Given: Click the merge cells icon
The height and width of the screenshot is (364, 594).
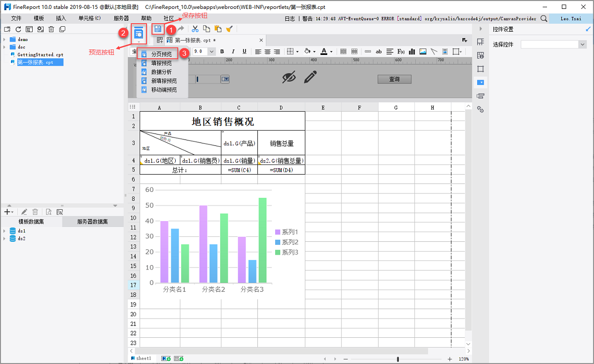Looking at the screenshot, I should pyautogui.click(x=343, y=51).
